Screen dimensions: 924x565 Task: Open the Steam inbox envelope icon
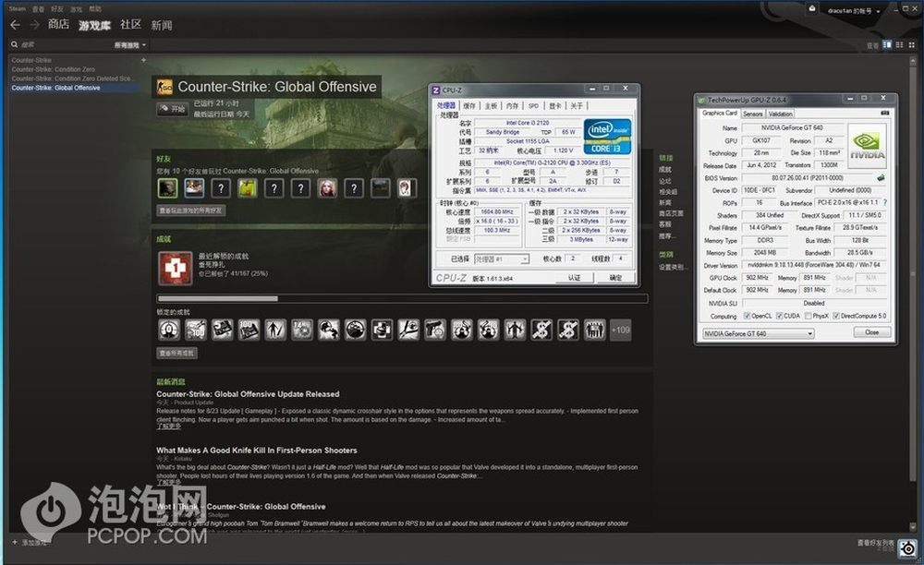click(812, 8)
